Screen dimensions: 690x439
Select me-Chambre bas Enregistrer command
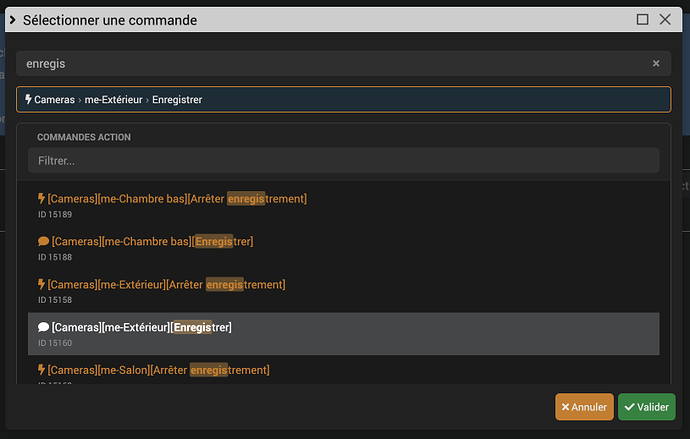[x=343, y=248]
